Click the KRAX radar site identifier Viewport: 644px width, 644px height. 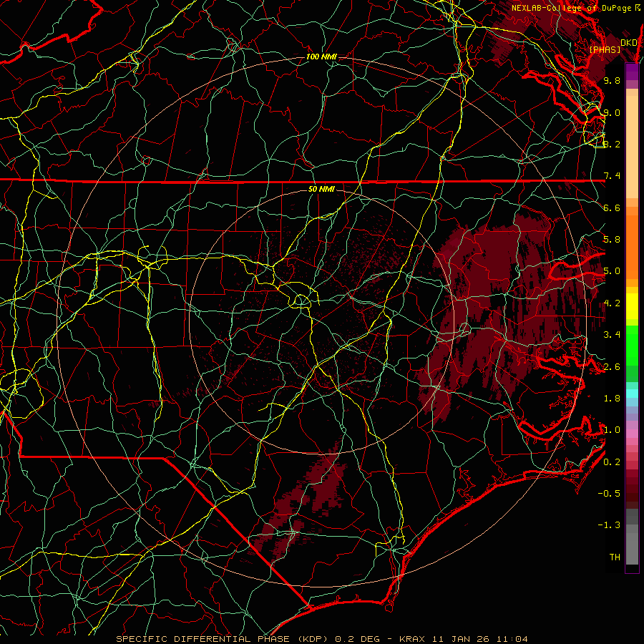click(413, 639)
